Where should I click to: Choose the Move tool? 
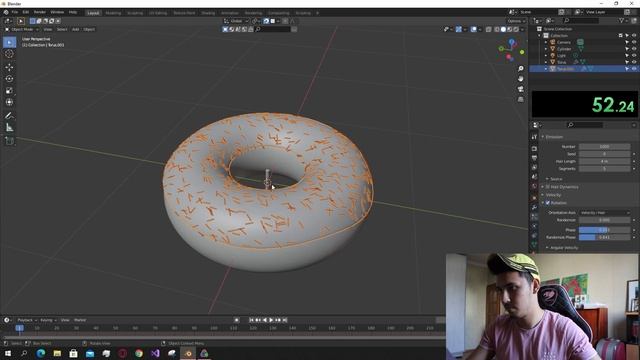click(x=9, y=67)
